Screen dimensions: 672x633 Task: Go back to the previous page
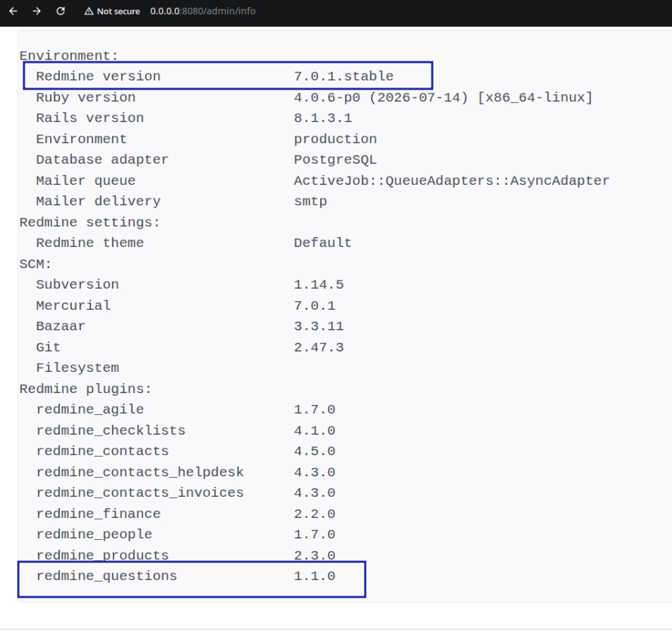13,11
